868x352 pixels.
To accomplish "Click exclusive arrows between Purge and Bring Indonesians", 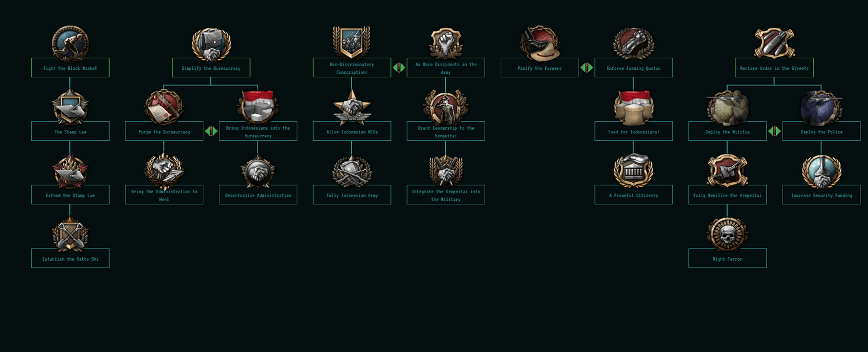I will pyautogui.click(x=211, y=132).
